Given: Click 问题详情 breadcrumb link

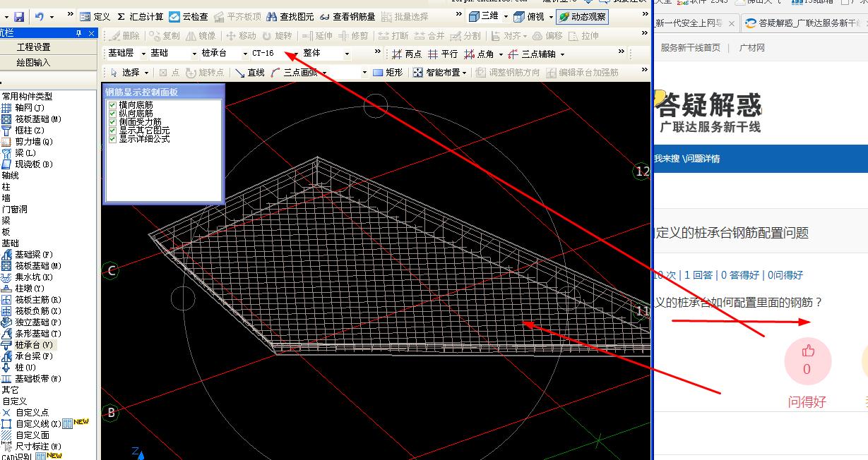Looking at the screenshot, I should 701,159.
